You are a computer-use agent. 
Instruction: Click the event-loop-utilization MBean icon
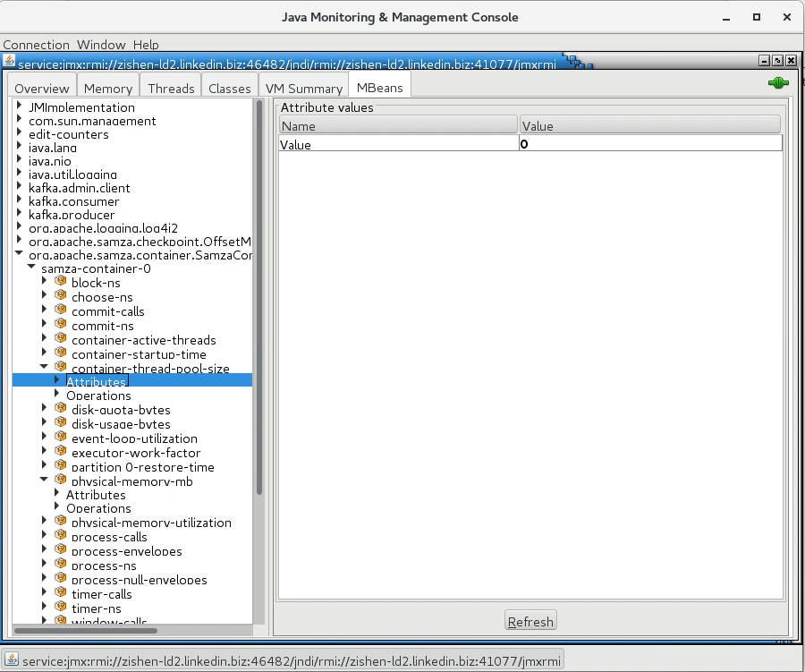pyautogui.click(x=61, y=437)
